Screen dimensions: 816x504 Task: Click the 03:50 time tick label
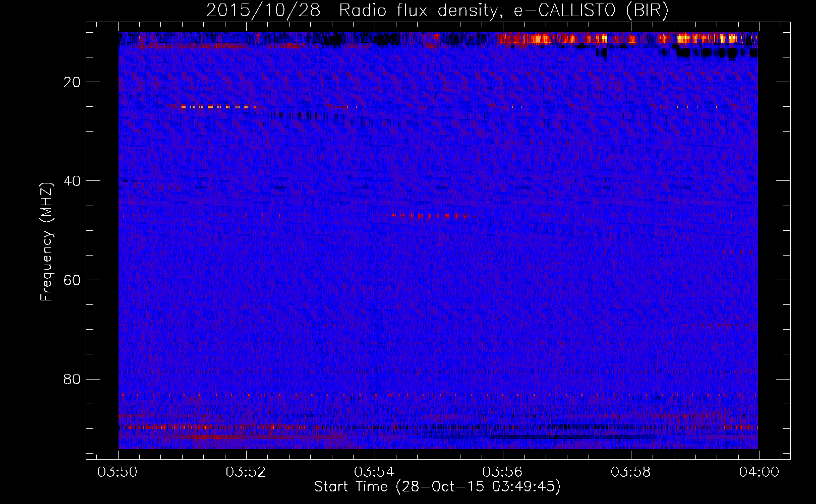(118, 472)
